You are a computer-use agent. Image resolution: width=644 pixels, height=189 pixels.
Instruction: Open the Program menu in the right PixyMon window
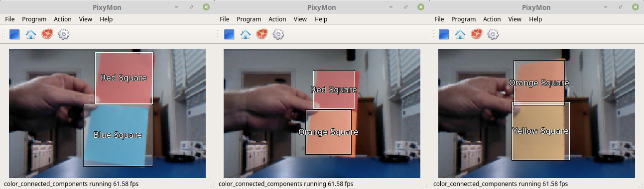click(464, 19)
